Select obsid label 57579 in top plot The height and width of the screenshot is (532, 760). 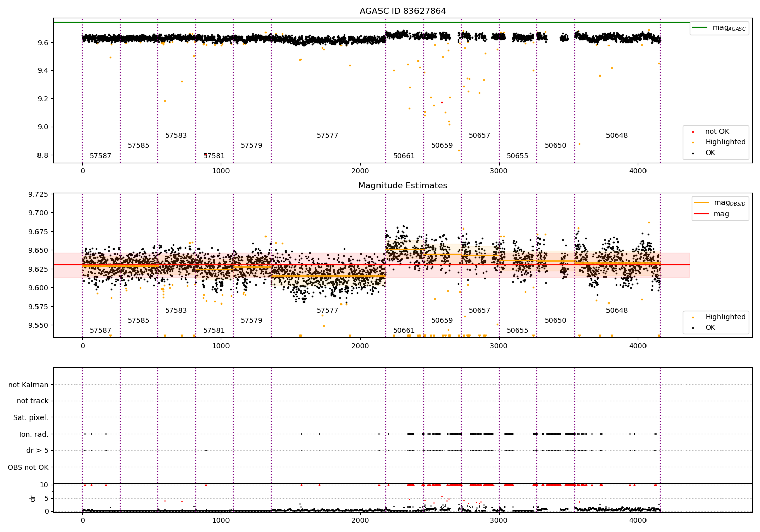pyautogui.click(x=251, y=146)
